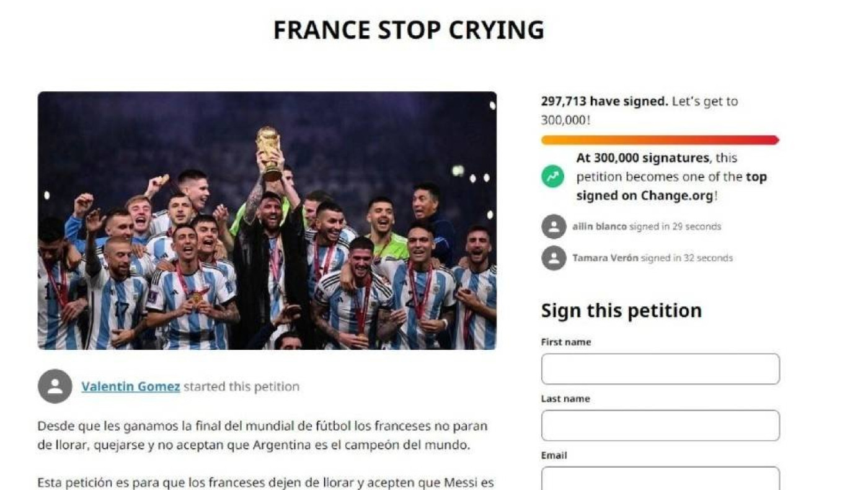Click the Email field label
The image size is (868, 490).
(554, 455)
